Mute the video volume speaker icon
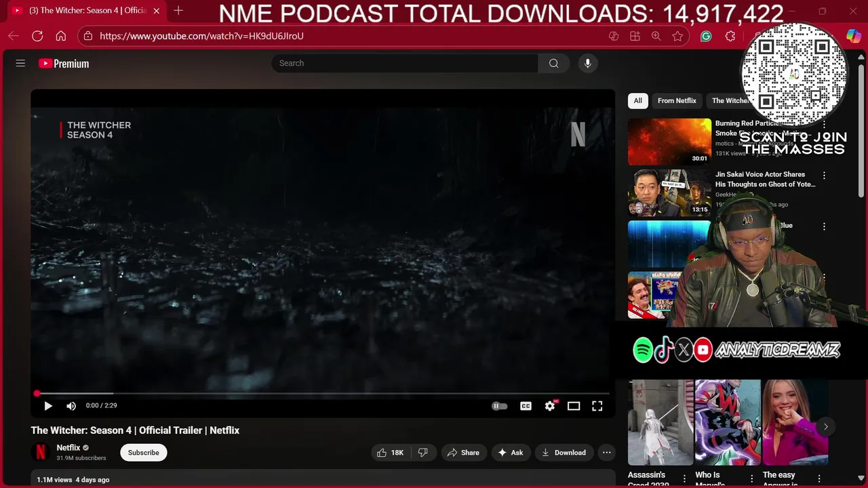868x488 pixels. coord(71,406)
